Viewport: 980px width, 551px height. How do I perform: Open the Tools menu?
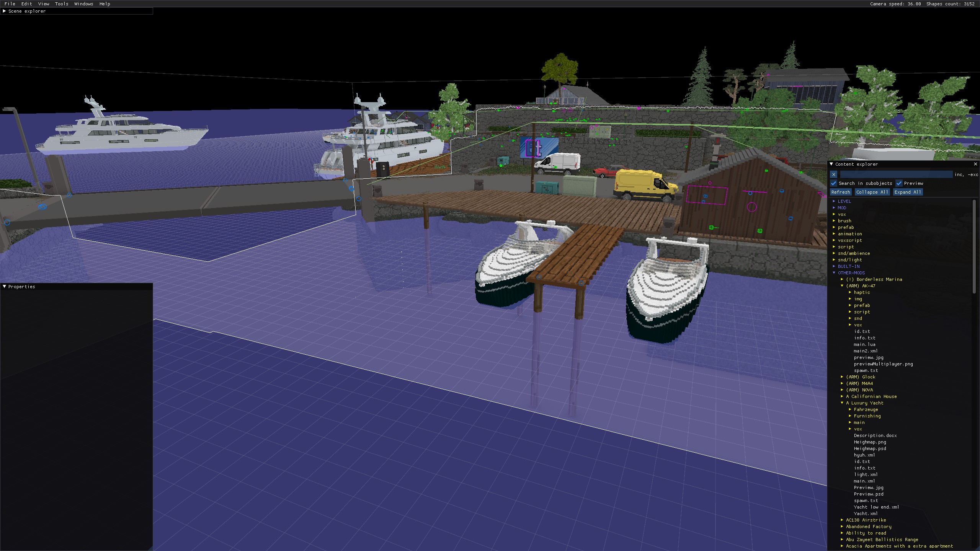pyautogui.click(x=62, y=4)
